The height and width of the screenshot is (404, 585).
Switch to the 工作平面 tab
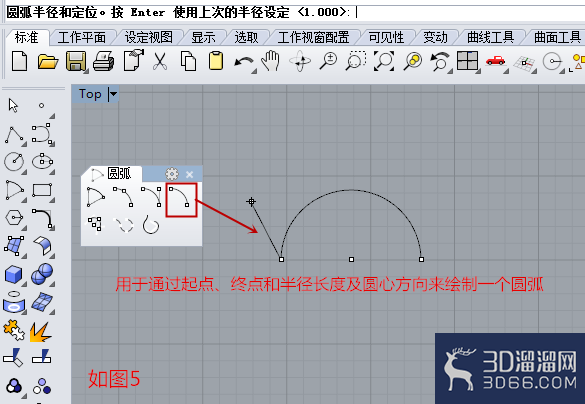[81, 37]
